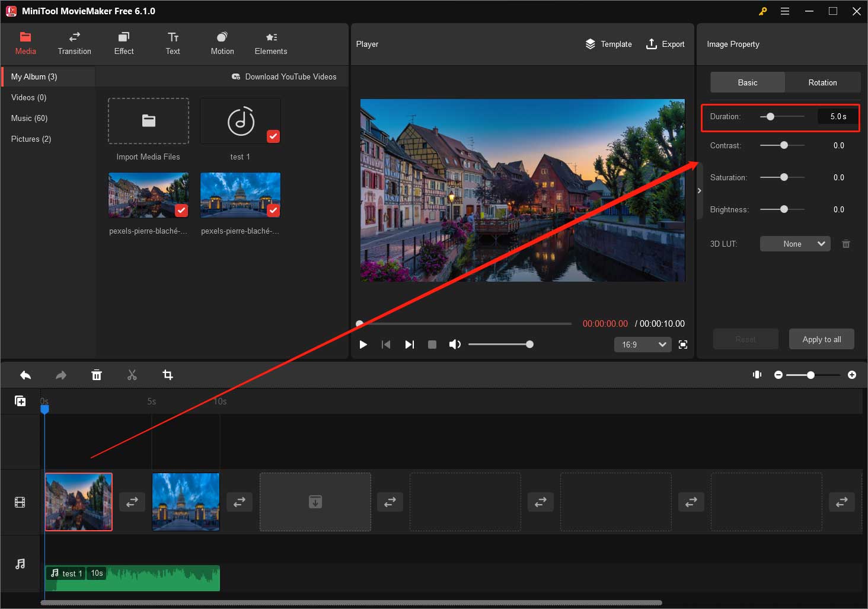Open the 3D LUT None dropdown

point(795,244)
